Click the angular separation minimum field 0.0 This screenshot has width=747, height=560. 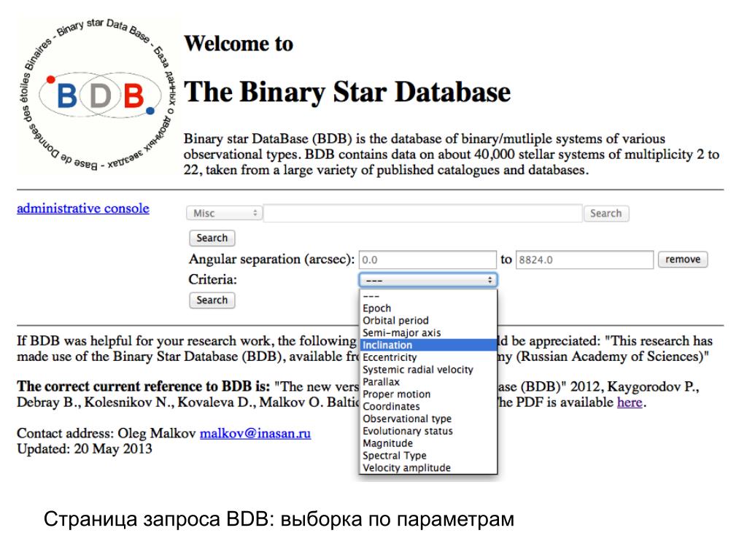427,260
